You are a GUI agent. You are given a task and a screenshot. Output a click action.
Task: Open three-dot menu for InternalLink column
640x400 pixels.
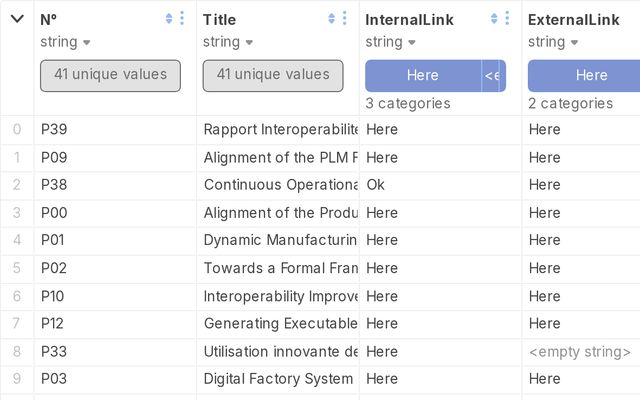pyautogui.click(x=507, y=18)
